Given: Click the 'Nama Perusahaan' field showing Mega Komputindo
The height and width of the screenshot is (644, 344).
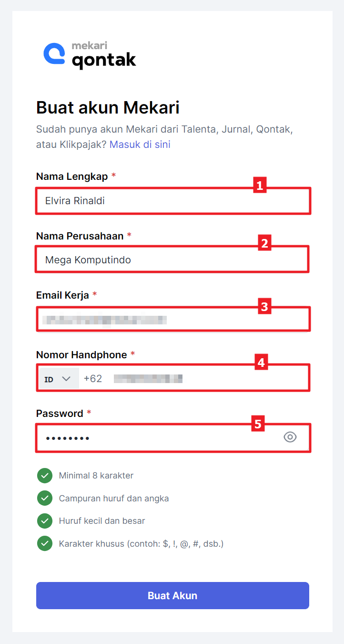Looking at the screenshot, I should tap(172, 260).
